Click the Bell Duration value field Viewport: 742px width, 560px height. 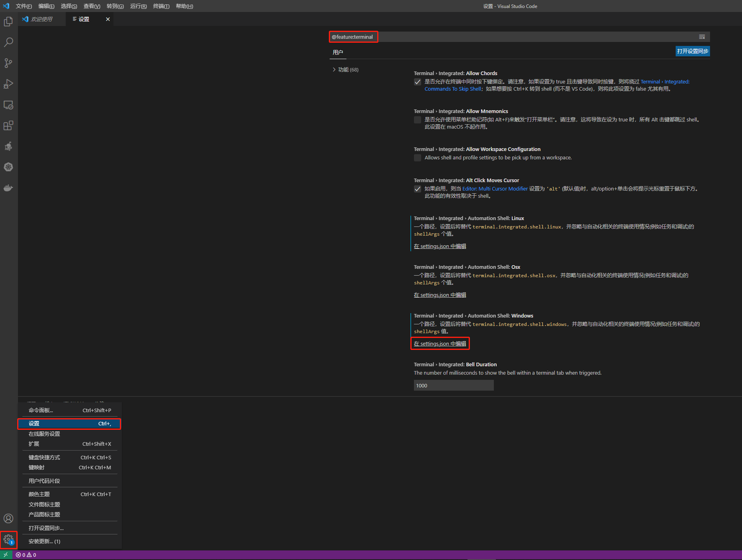click(x=454, y=385)
